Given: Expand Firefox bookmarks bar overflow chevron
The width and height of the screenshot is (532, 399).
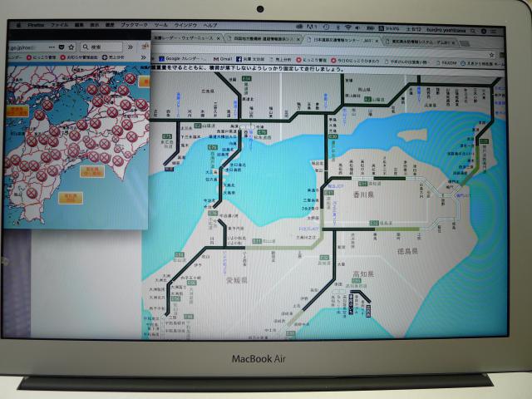Looking at the screenshot, I should (144, 57).
